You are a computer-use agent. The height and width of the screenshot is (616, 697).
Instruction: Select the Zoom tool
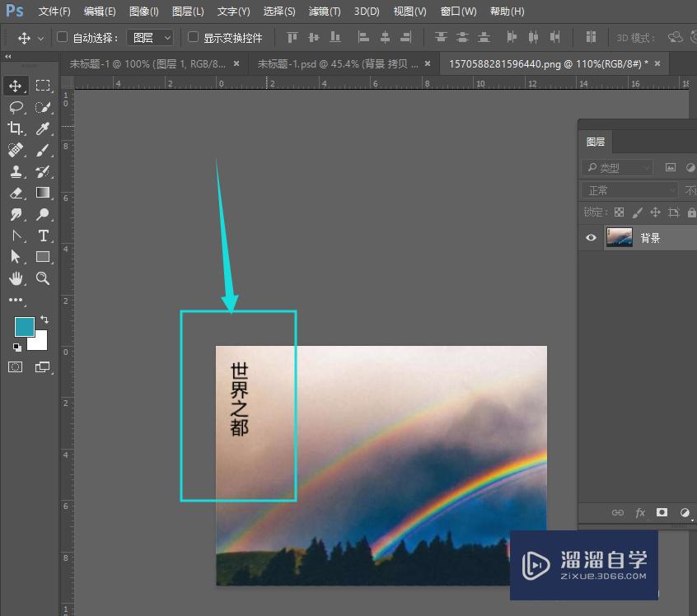tap(43, 278)
